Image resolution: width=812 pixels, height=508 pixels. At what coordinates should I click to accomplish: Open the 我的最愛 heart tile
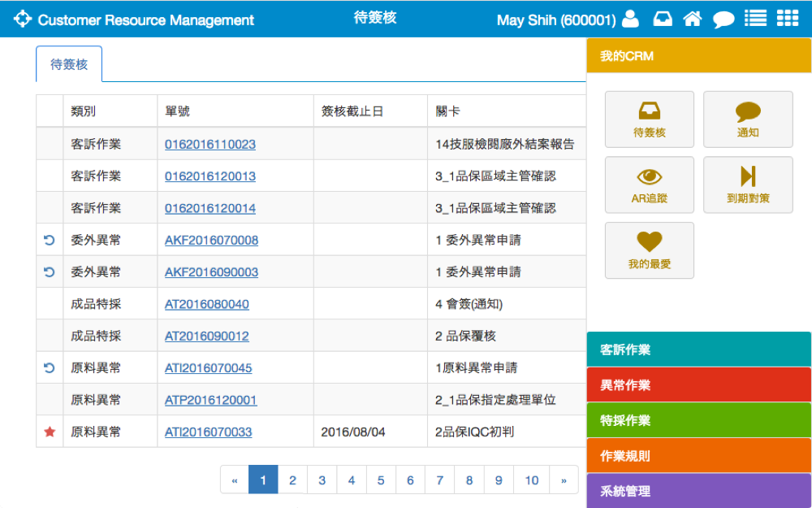[650, 250]
